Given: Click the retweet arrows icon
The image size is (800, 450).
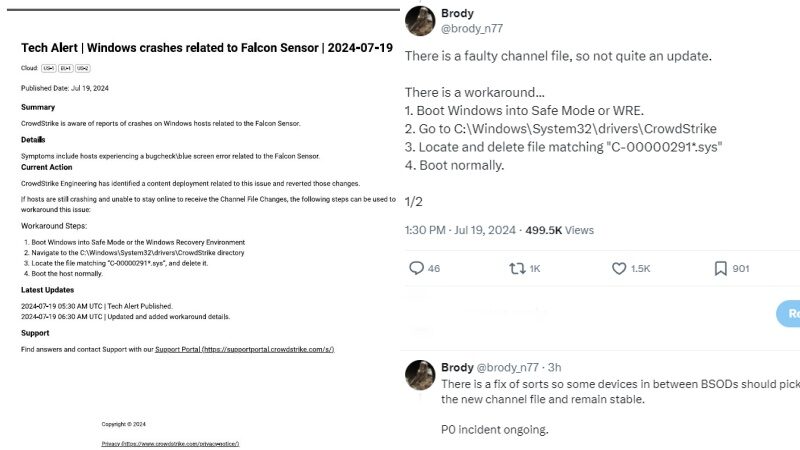Looking at the screenshot, I should click(x=517, y=268).
